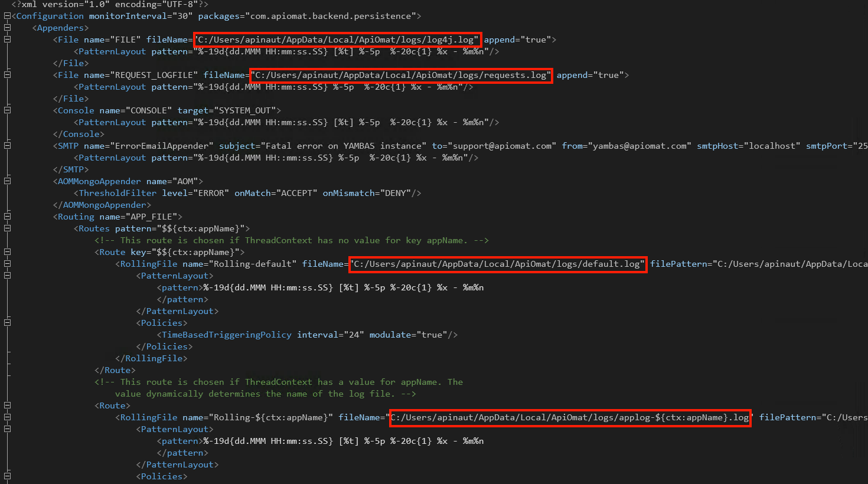Click the highlighted log4j.log file path

click(x=337, y=40)
